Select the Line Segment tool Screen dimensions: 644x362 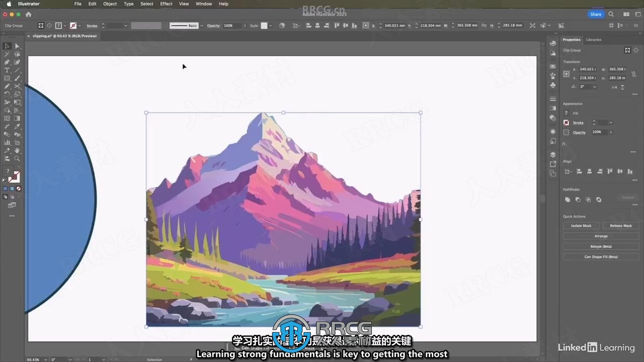coord(17,70)
